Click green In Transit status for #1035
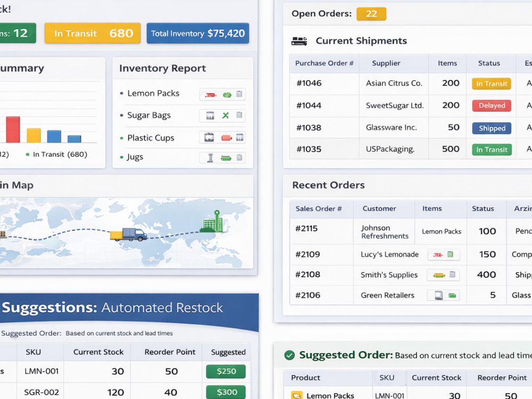This screenshot has height=399, width=532. tap(492, 149)
